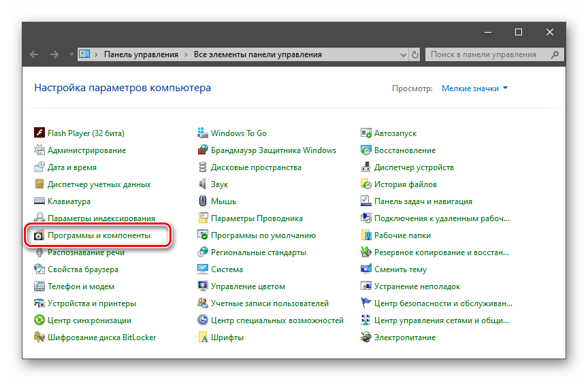Go back with the Back arrow
The height and width of the screenshot is (381, 588).
coord(34,54)
